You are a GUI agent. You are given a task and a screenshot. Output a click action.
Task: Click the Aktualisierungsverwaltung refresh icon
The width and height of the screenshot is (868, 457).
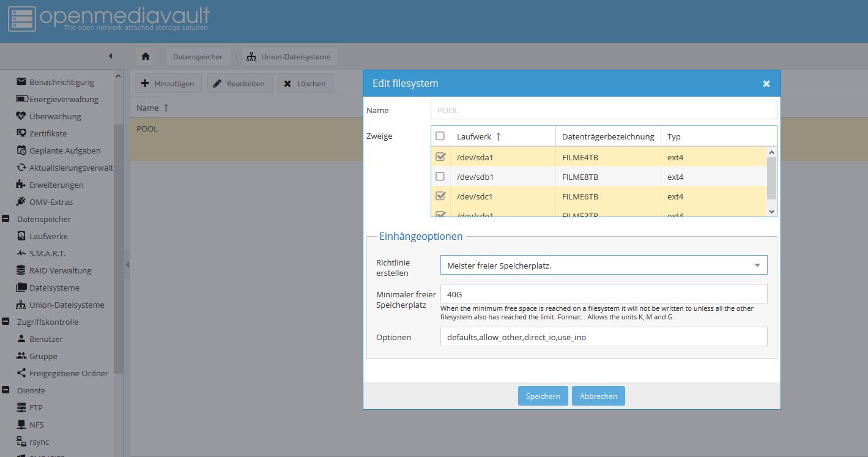tap(21, 167)
